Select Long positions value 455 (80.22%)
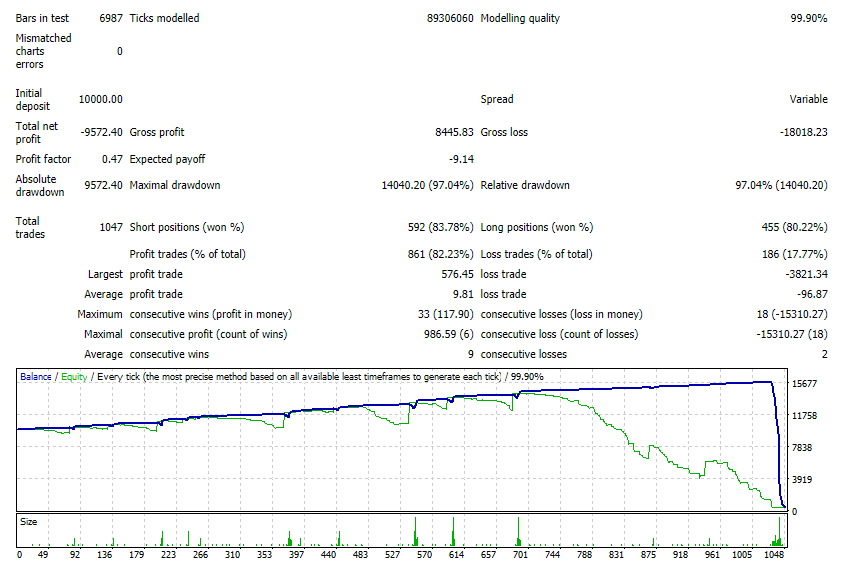 point(794,227)
